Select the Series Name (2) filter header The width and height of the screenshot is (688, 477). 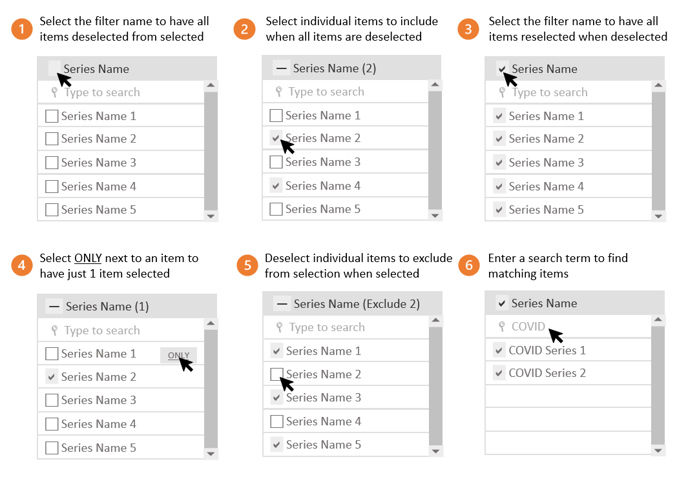click(x=334, y=69)
